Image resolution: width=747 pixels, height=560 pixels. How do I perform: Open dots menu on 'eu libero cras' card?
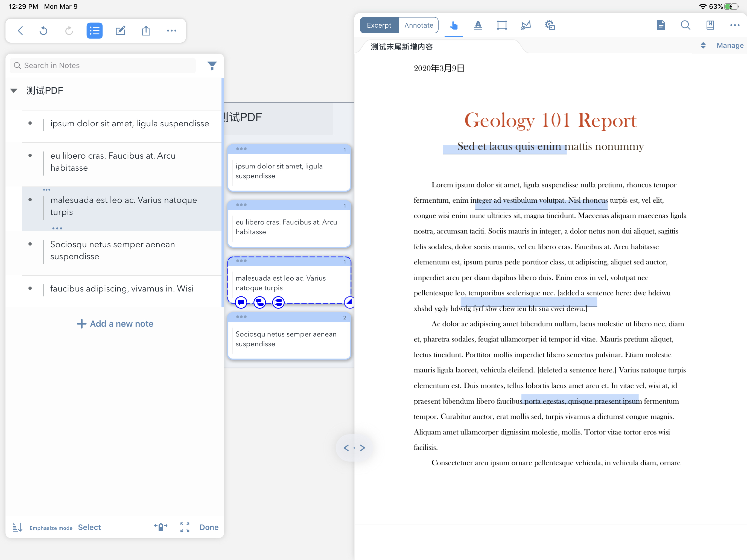tap(241, 205)
